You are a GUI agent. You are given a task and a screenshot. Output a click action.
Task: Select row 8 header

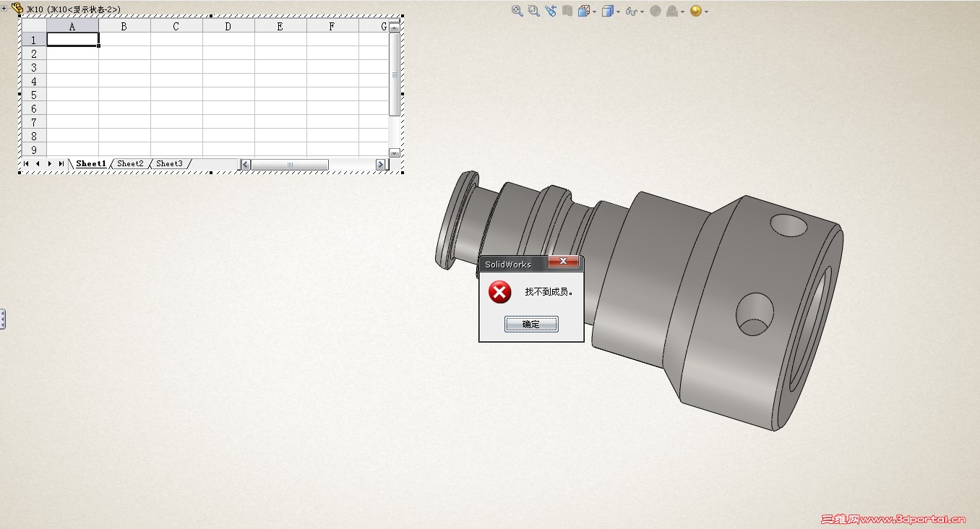34,136
